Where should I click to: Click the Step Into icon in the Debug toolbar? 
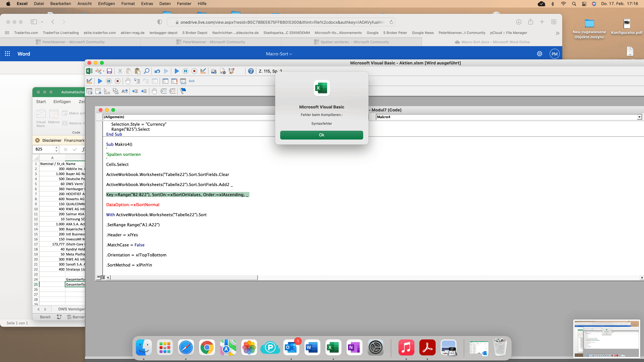pyautogui.click(x=137, y=81)
